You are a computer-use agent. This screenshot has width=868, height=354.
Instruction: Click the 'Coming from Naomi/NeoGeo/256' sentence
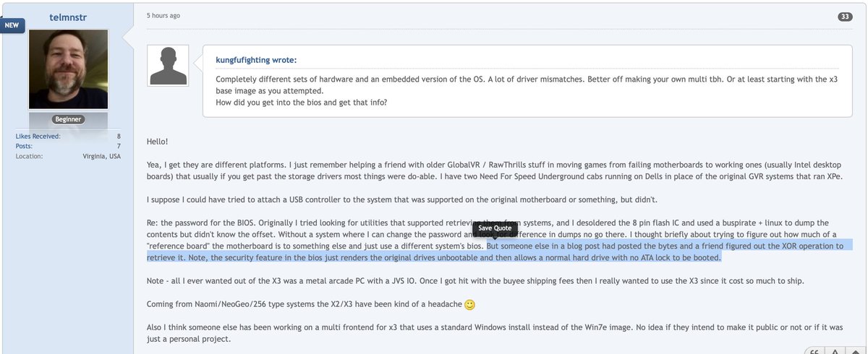click(x=303, y=305)
